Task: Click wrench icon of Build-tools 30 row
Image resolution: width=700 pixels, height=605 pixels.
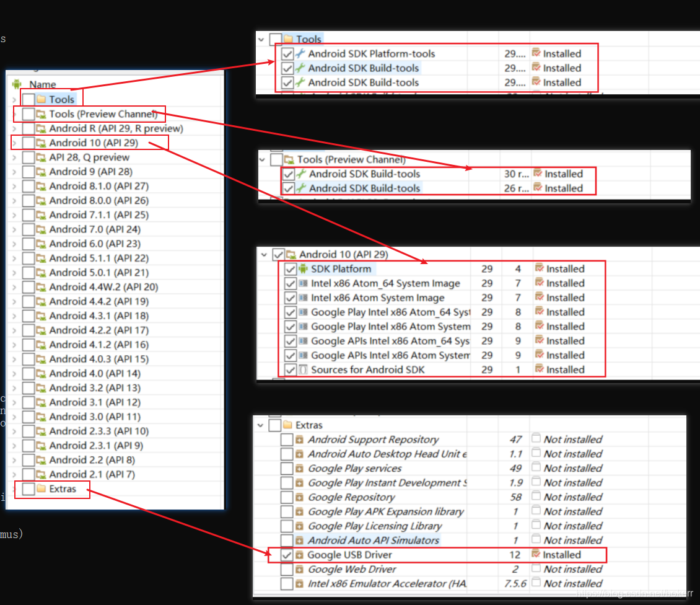Action: click(301, 174)
